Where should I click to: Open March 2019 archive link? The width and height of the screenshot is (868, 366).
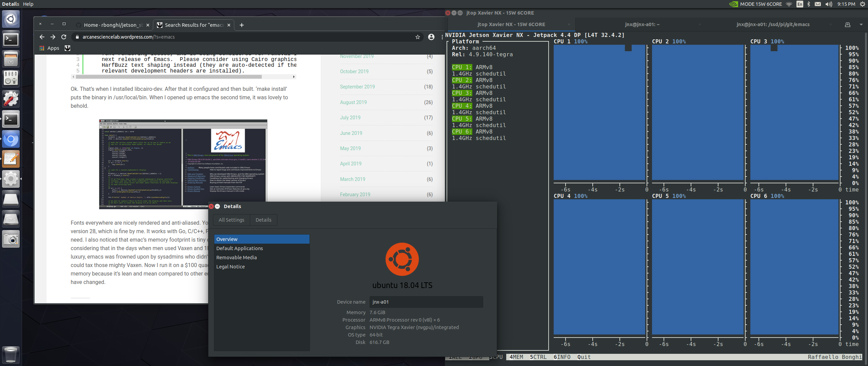pyautogui.click(x=353, y=179)
